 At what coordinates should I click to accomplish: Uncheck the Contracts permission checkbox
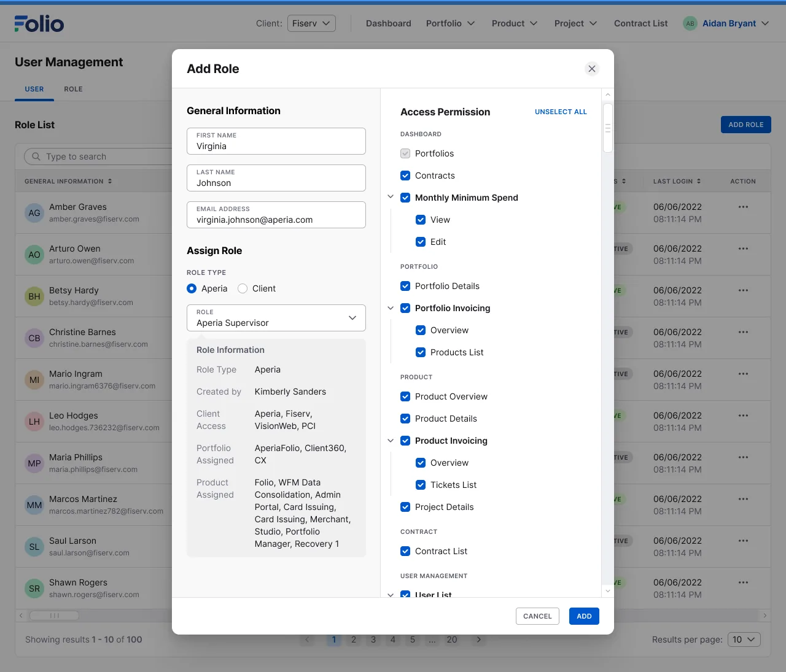405,176
